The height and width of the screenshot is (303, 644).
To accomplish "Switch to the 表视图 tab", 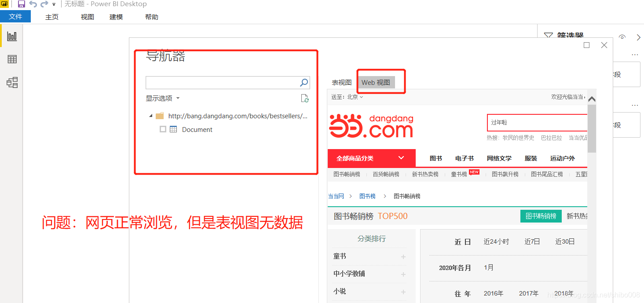I will (x=342, y=82).
